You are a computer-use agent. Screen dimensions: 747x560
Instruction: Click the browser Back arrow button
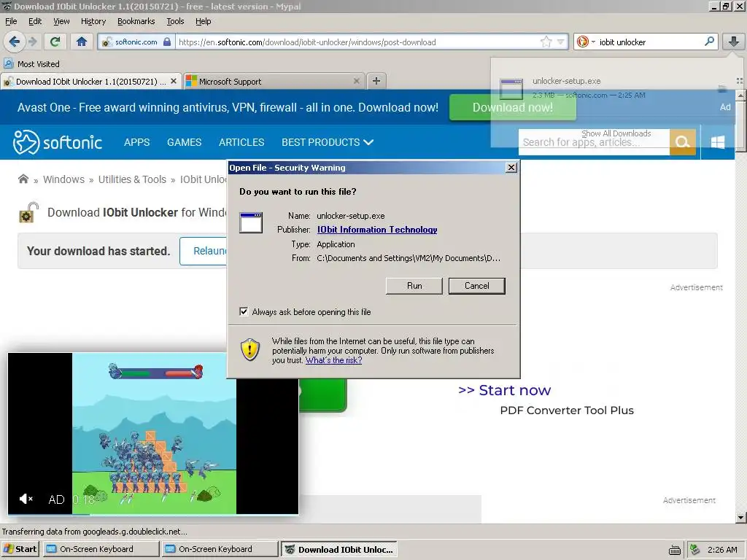tap(15, 42)
